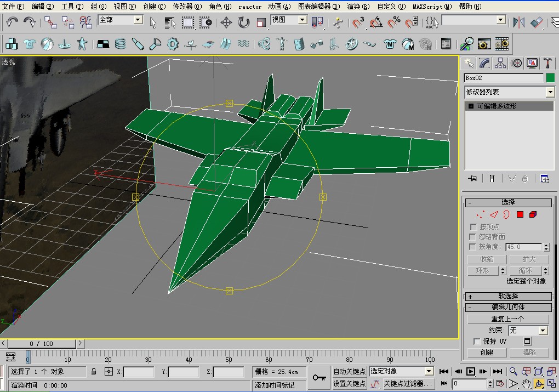
Task: Open the Motion command panel tab
Action: pos(516,64)
